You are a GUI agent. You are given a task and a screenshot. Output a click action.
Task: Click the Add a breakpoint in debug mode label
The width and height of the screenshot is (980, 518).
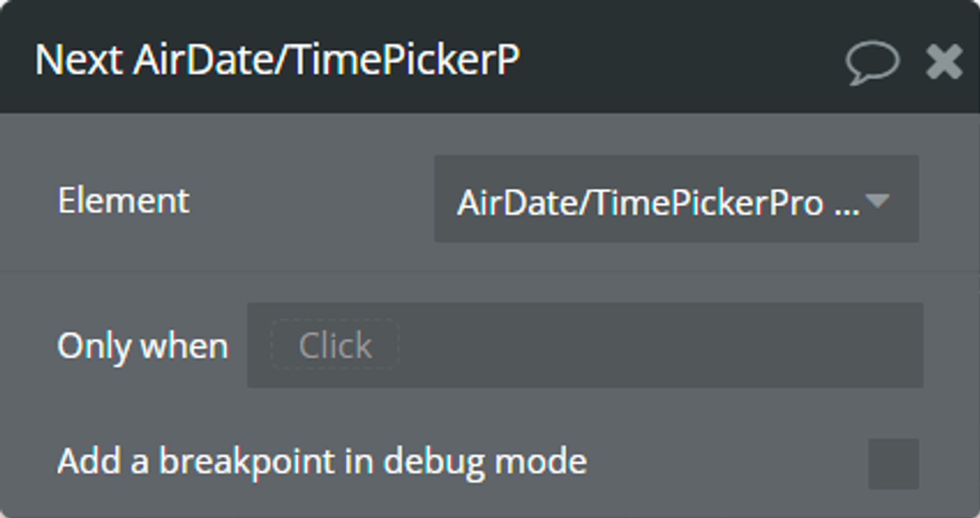click(322, 462)
